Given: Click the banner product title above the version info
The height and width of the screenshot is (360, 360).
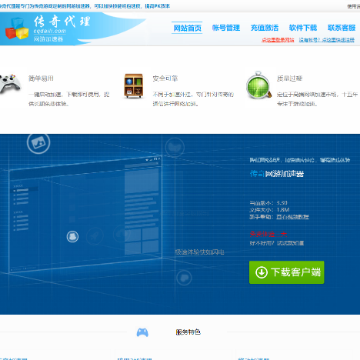Looking at the screenshot, I should [277, 174].
